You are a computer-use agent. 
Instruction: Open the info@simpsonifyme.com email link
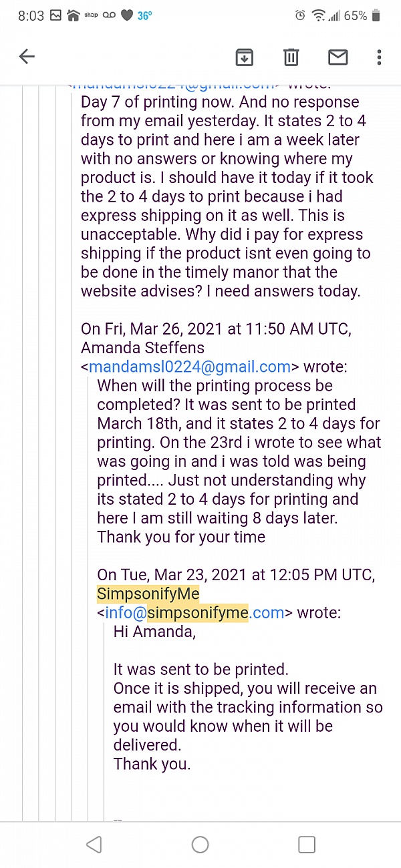[194, 612]
